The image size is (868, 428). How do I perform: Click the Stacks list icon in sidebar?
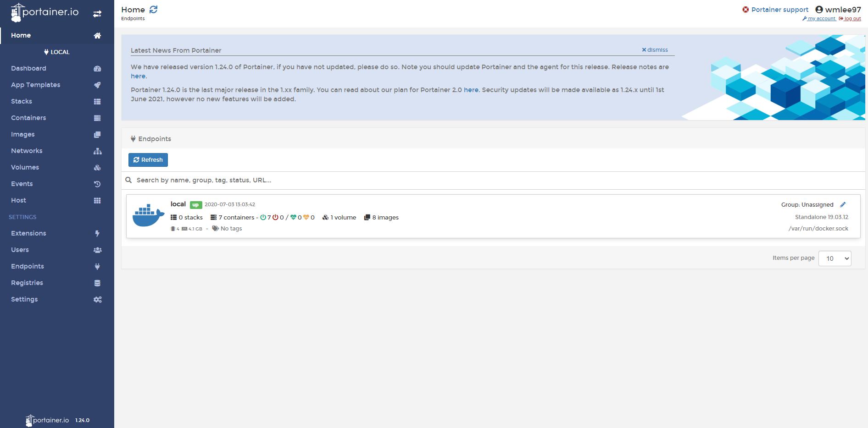(97, 101)
